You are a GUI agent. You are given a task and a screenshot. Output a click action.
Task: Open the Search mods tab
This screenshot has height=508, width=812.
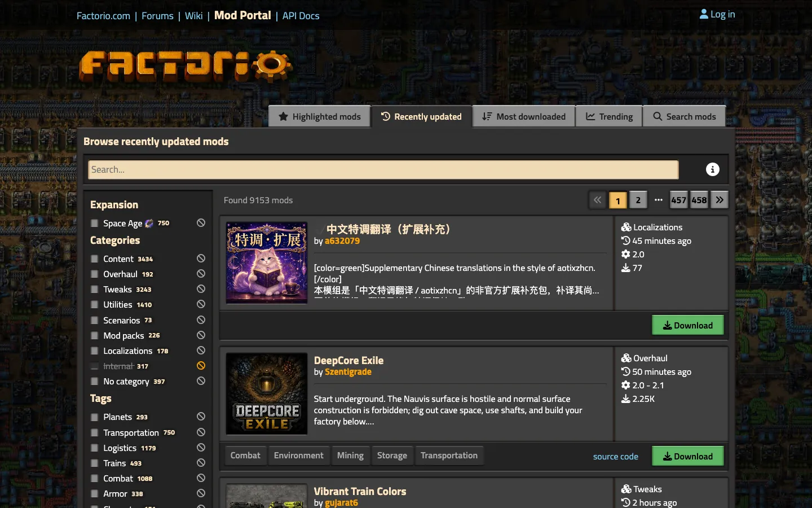point(685,116)
